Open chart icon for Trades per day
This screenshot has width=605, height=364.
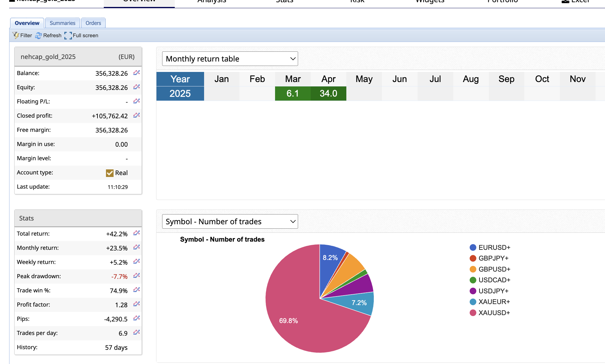pos(136,333)
